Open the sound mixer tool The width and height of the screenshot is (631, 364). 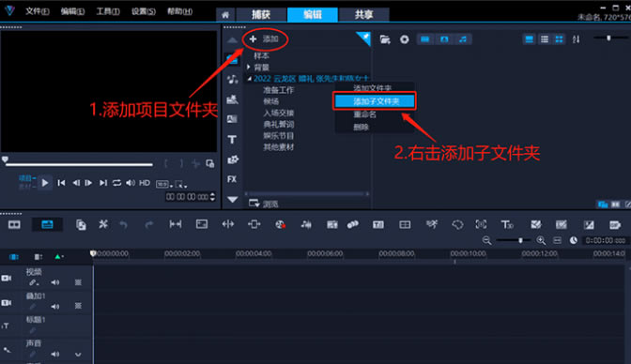306,225
